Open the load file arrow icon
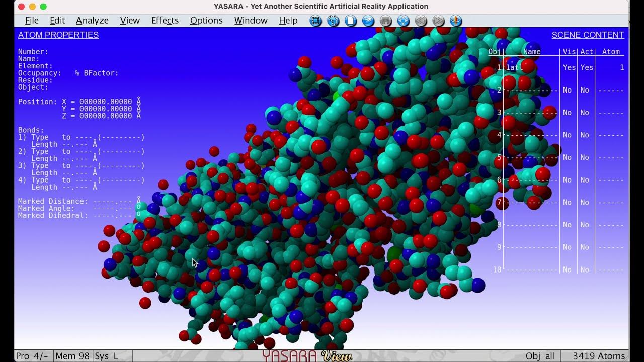 [368, 21]
